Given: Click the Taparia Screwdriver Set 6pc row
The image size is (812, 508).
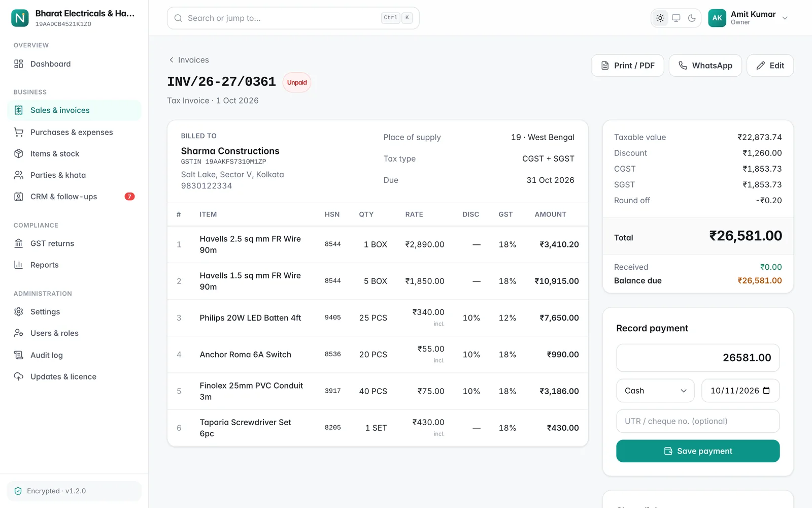Looking at the screenshot, I should pos(378,428).
